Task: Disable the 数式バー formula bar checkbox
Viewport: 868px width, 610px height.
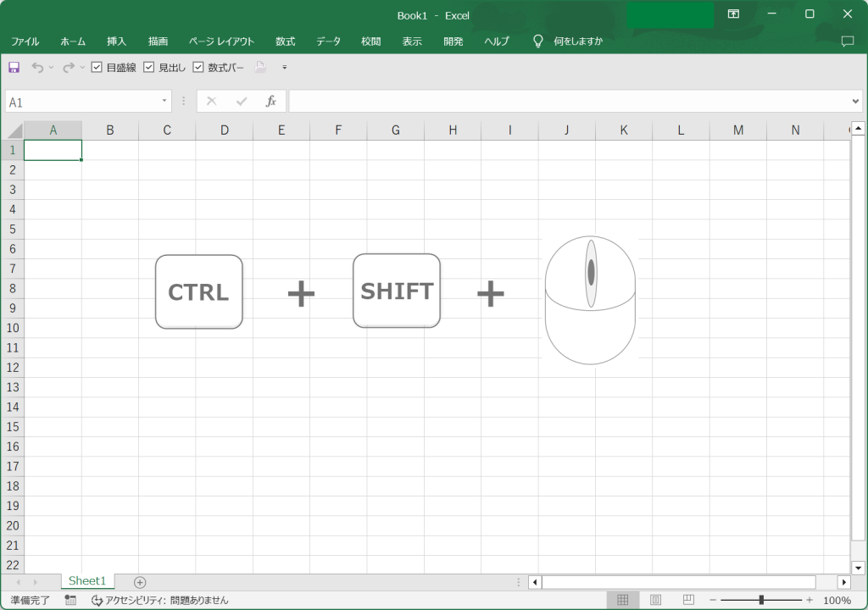Action: pos(198,67)
